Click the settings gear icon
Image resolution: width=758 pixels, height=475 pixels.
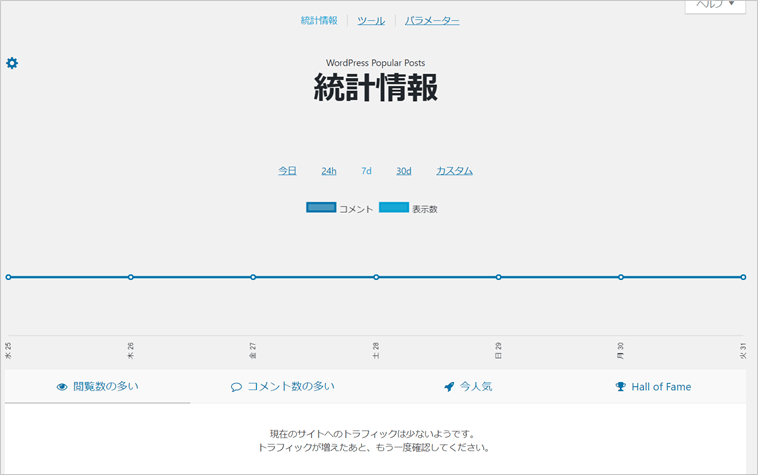[12, 63]
